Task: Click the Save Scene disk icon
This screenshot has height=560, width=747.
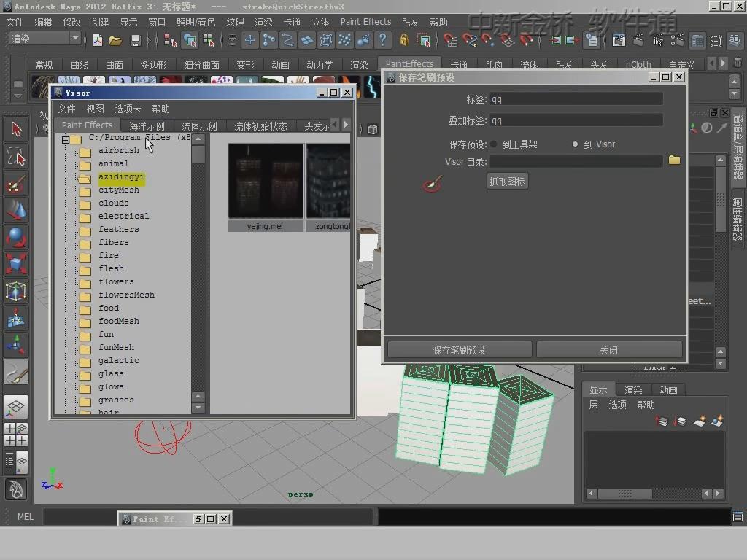Action: tap(135, 40)
